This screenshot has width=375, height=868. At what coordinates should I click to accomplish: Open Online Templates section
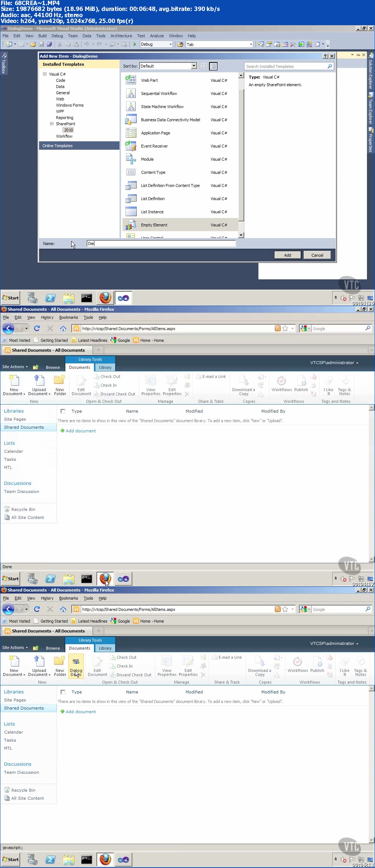pyautogui.click(x=79, y=146)
